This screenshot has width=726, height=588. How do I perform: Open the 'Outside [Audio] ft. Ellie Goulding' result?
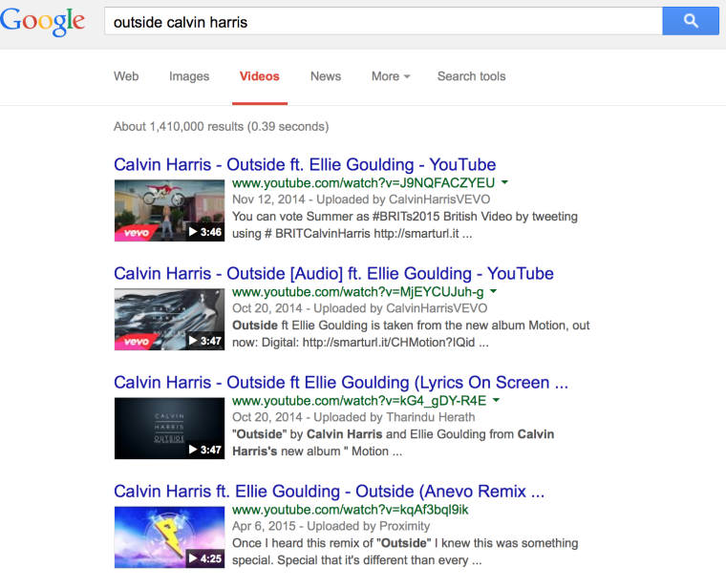(333, 273)
